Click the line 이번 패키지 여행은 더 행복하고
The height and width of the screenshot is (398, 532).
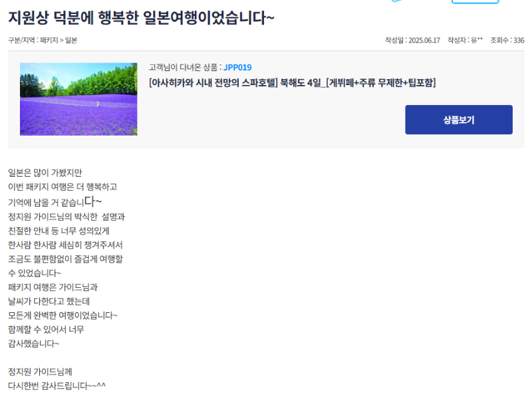click(x=63, y=187)
